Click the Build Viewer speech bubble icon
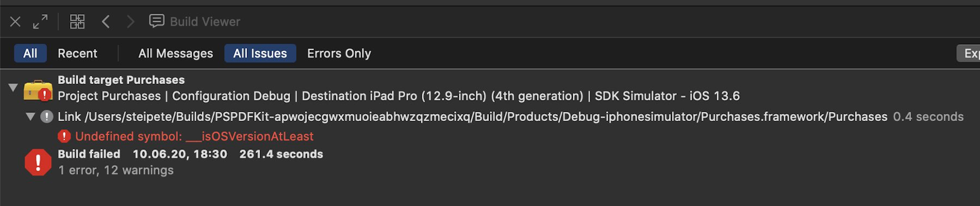Image resolution: width=980 pixels, height=206 pixels. [157, 21]
